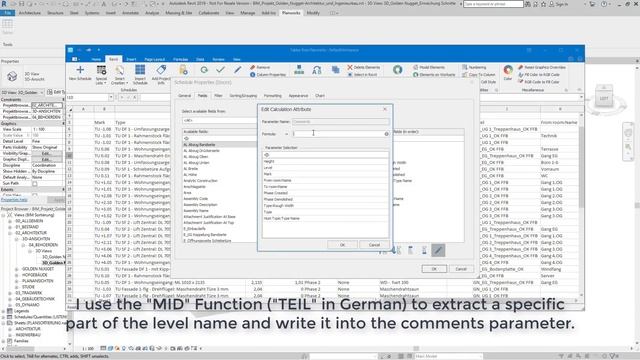Click into the Formula input field
640x360 pixels.
pyautogui.click(x=340, y=133)
